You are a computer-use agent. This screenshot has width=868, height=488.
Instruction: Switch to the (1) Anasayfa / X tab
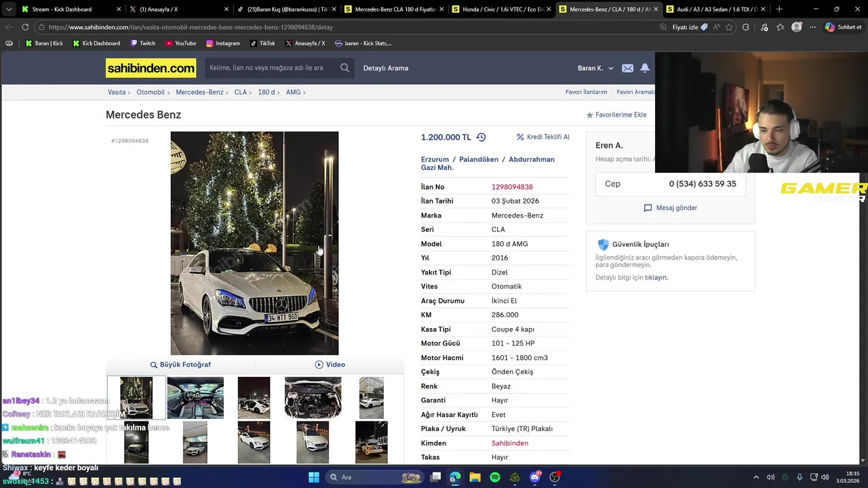coord(179,9)
